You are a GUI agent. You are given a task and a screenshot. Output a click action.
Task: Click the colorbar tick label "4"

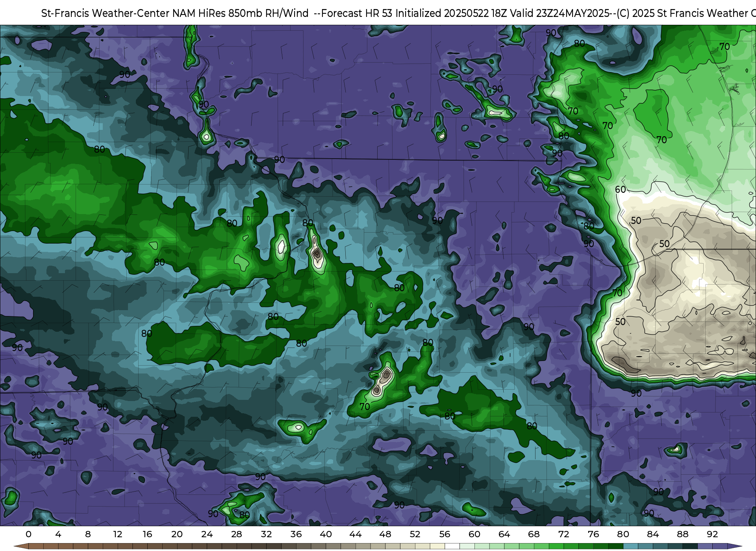(x=58, y=534)
